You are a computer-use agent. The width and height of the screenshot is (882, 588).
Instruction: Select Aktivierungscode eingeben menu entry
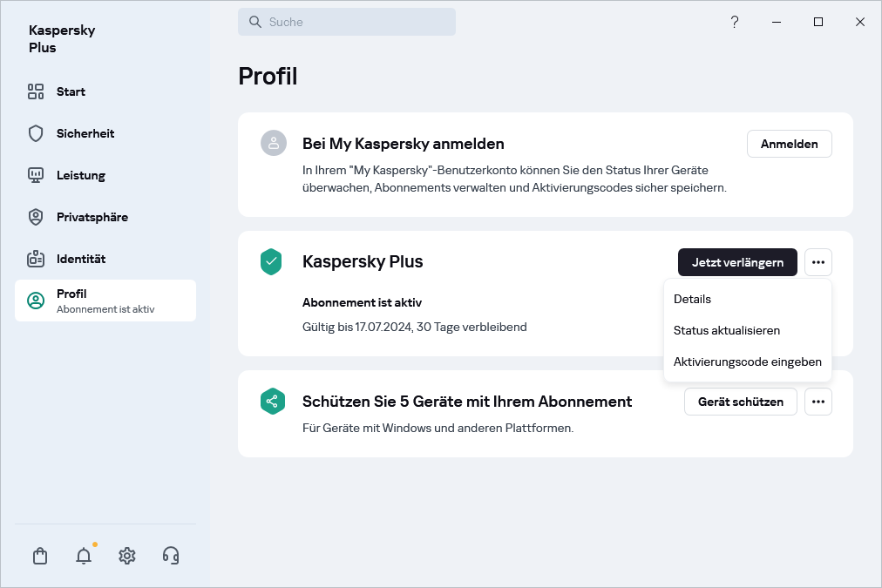pos(748,362)
